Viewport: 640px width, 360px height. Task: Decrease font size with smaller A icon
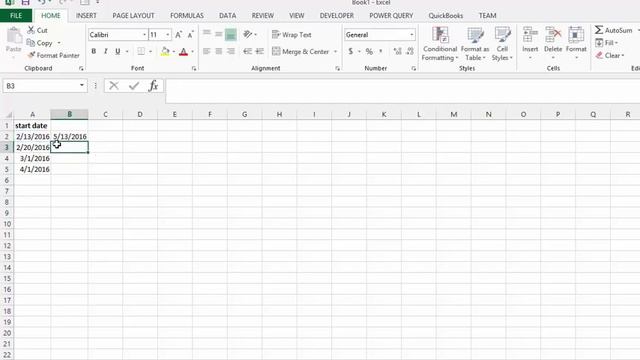tap(191, 35)
